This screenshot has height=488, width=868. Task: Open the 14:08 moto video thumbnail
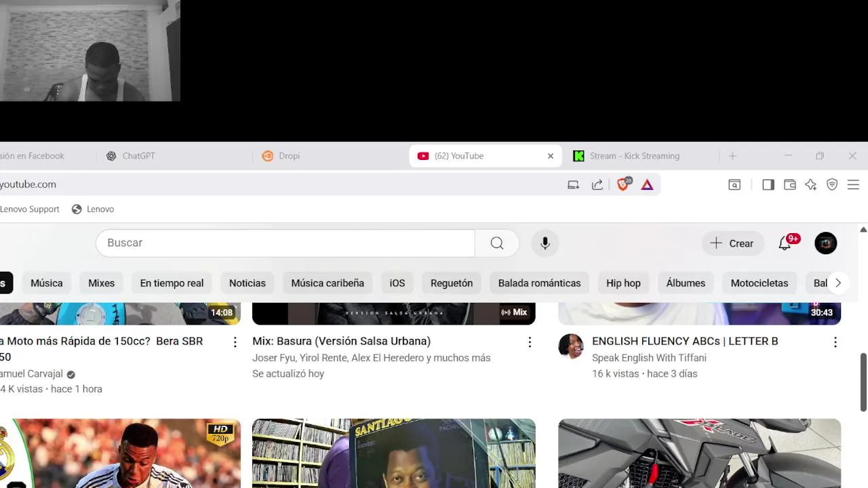[120, 313]
